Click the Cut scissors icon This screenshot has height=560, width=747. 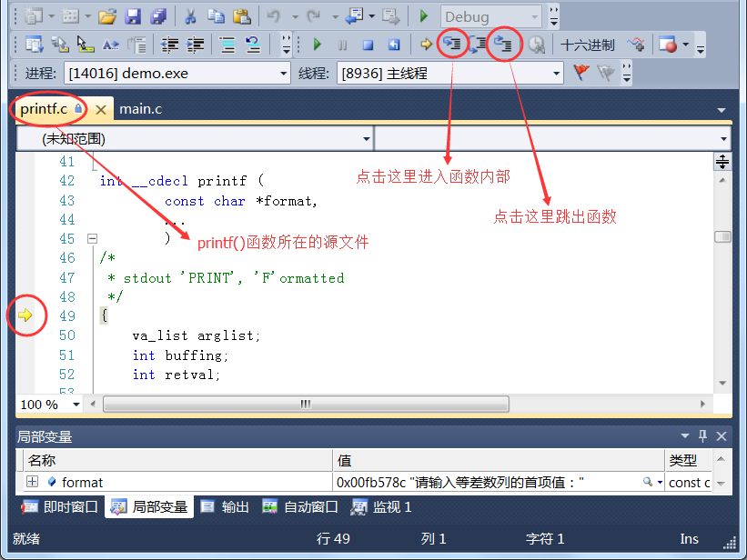pyautogui.click(x=191, y=16)
